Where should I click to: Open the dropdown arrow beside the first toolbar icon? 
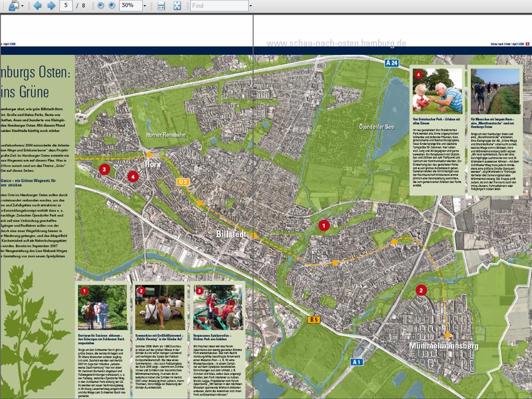pos(22,6)
